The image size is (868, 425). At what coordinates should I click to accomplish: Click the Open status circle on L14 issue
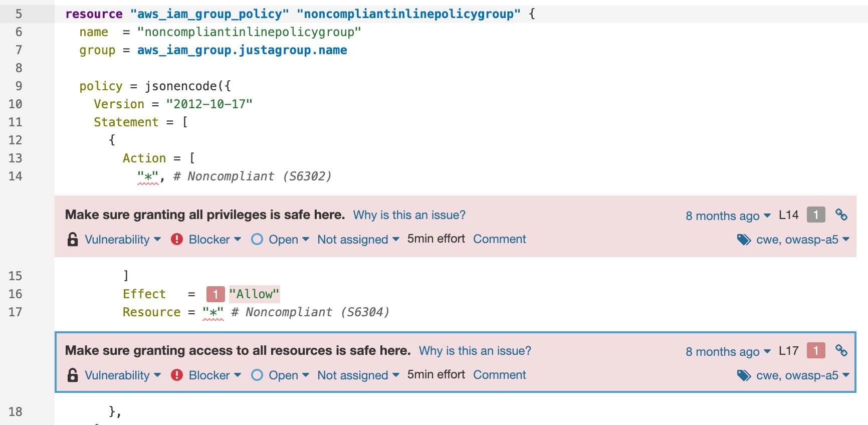click(x=257, y=240)
